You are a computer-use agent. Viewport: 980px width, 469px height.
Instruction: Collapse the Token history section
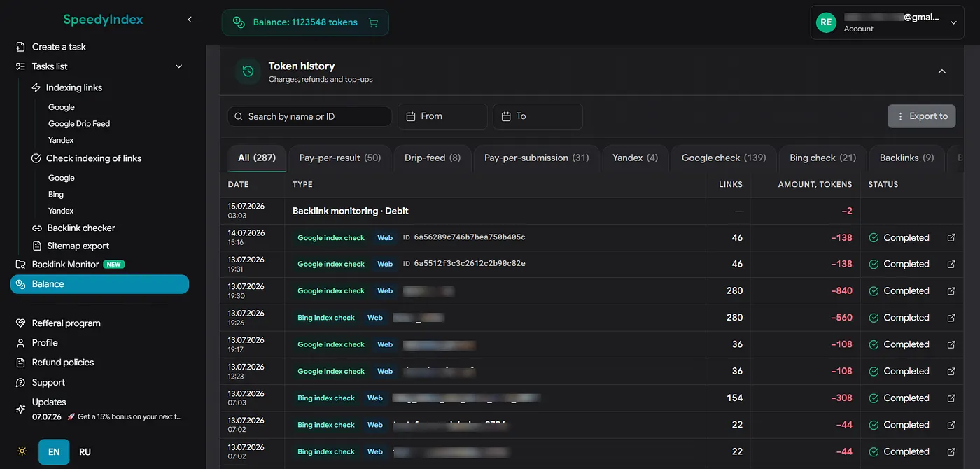coord(941,71)
